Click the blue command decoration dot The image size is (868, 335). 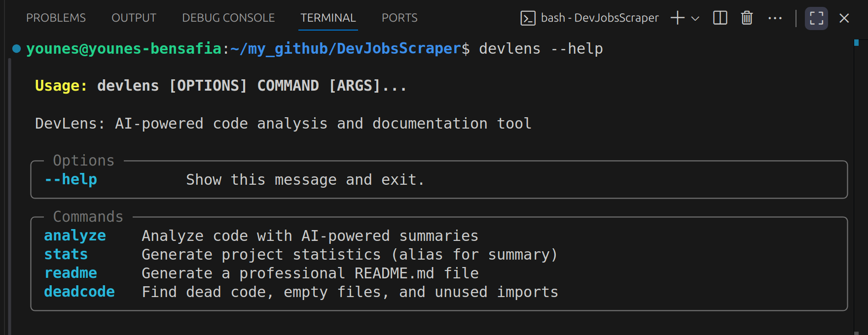(16, 48)
